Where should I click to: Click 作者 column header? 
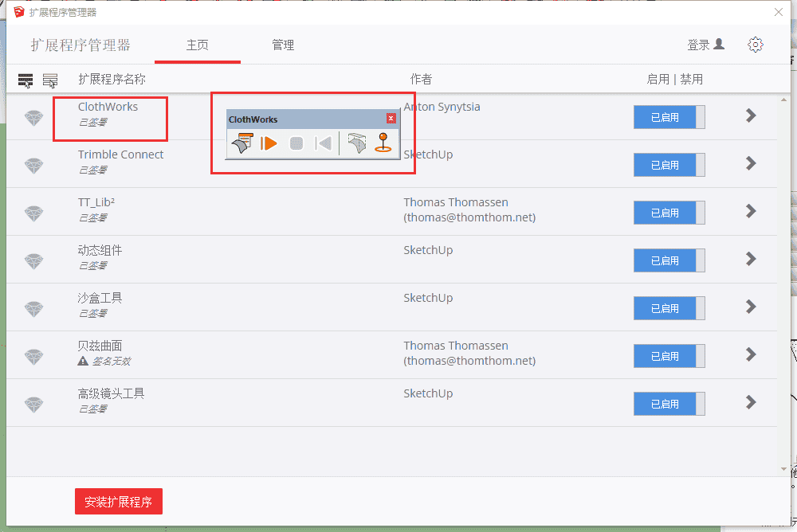tap(421, 80)
